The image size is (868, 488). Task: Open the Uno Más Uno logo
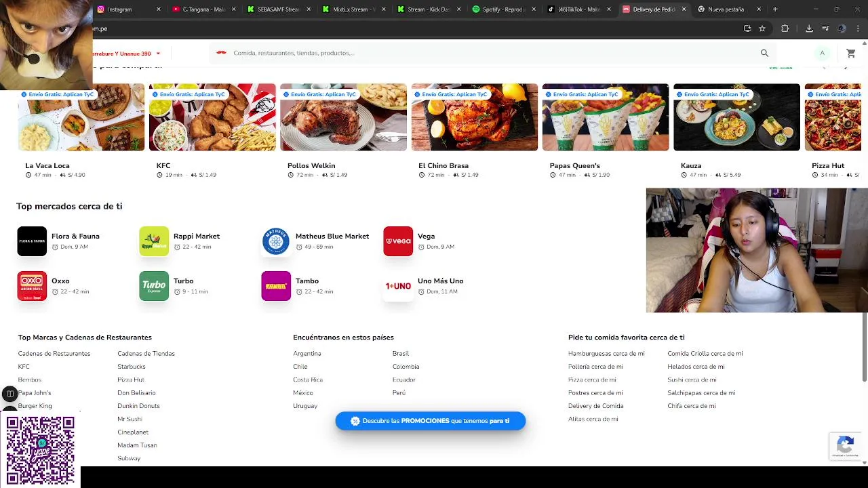pos(398,286)
